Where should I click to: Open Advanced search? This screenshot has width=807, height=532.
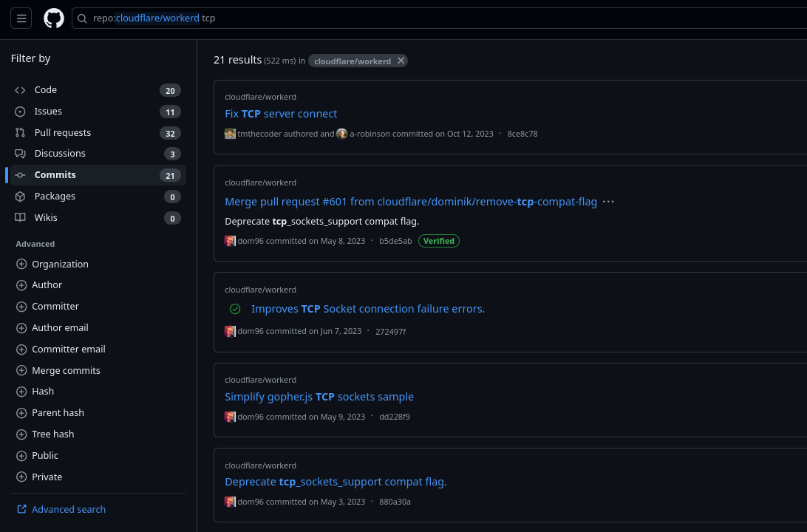click(x=68, y=509)
